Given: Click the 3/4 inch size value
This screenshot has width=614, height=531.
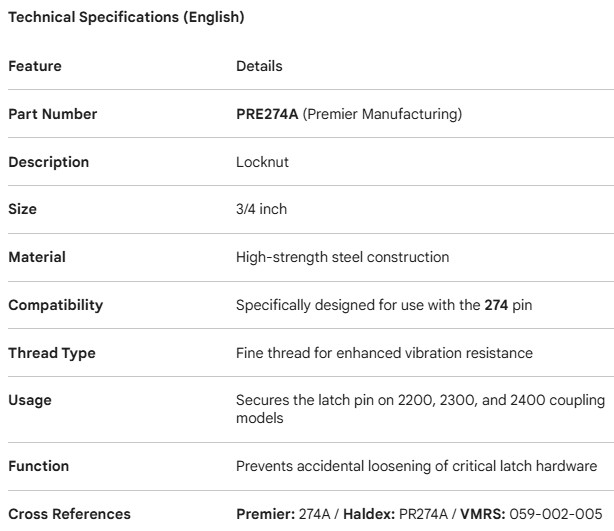Looking at the screenshot, I should [262, 210].
